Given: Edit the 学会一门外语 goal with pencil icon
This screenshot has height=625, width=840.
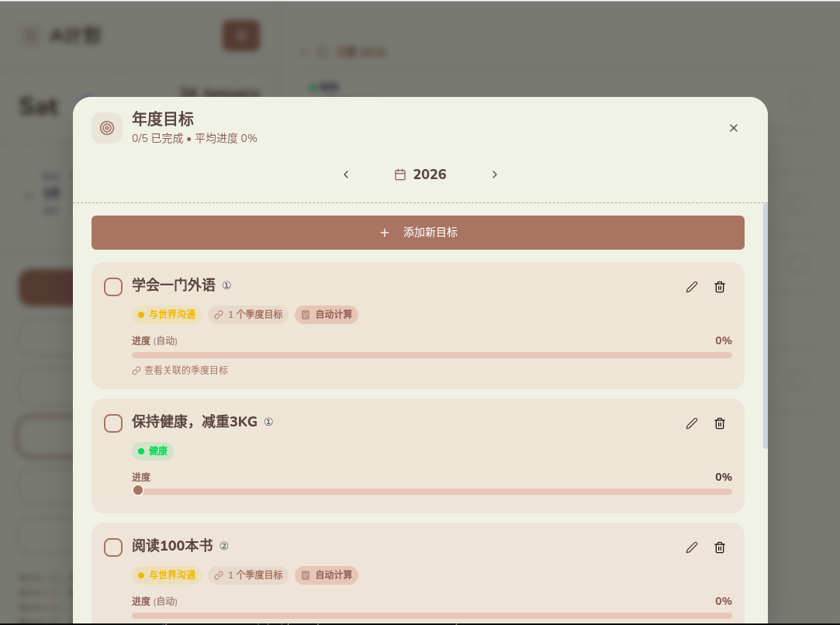Looking at the screenshot, I should (692, 287).
